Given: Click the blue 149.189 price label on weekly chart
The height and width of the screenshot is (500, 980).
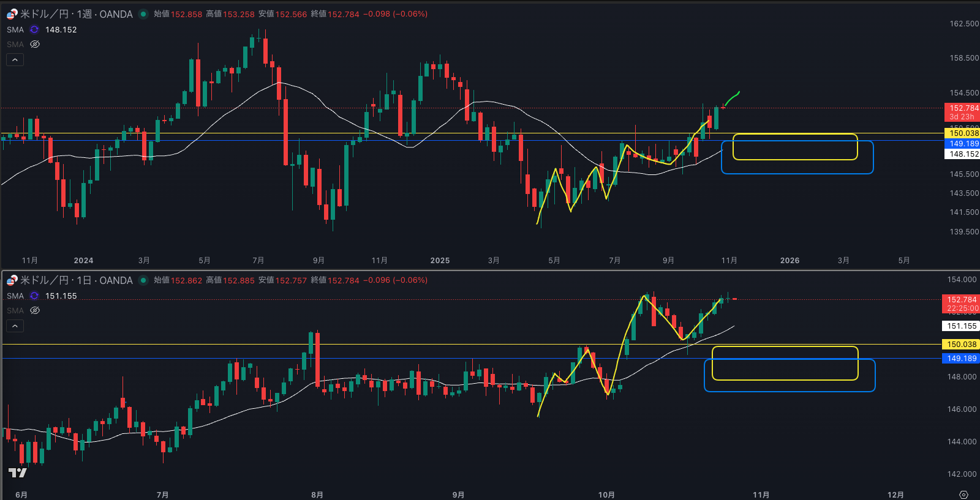Looking at the screenshot, I should (x=963, y=144).
